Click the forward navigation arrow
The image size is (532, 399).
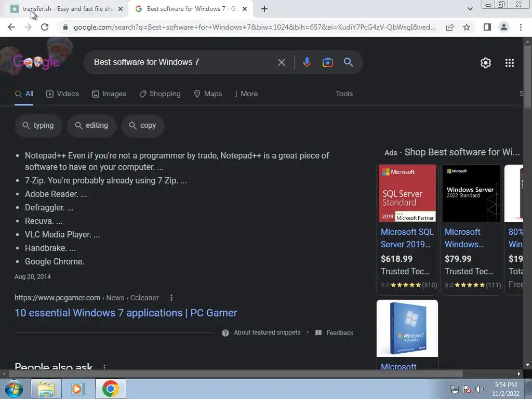click(x=28, y=27)
